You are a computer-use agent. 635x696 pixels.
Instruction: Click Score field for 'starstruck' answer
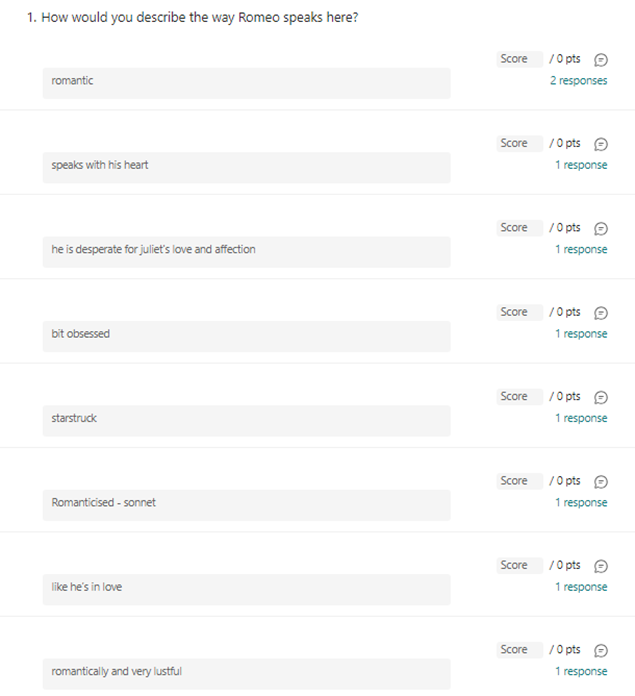coord(520,396)
